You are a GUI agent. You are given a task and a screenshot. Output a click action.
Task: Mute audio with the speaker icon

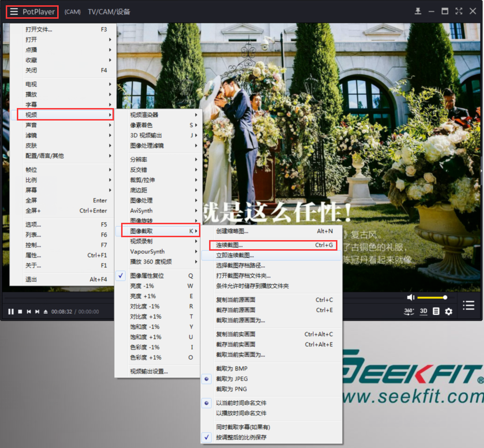point(410,298)
